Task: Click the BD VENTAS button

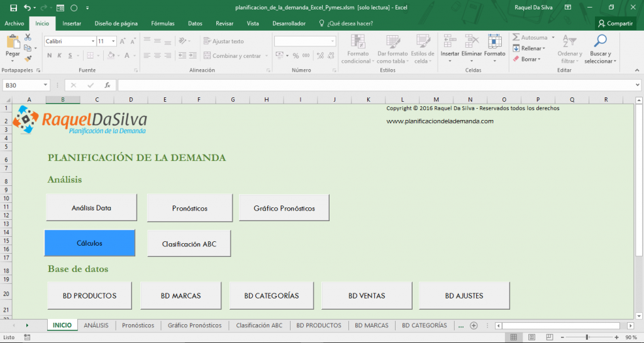Action: pyautogui.click(x=367, y=295)
